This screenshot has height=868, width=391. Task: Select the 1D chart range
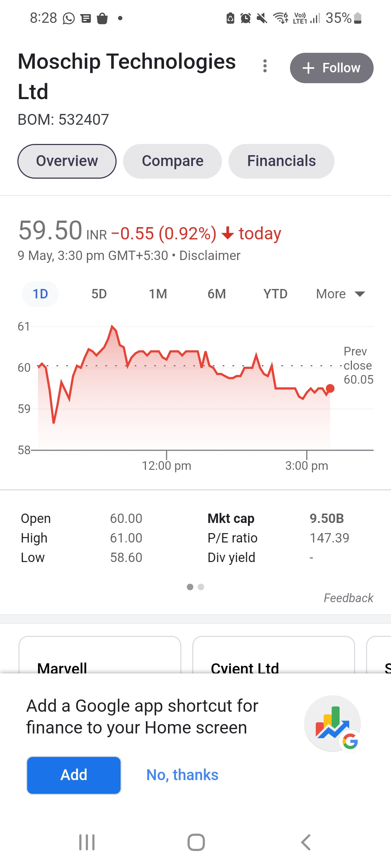tap(40, 294)
